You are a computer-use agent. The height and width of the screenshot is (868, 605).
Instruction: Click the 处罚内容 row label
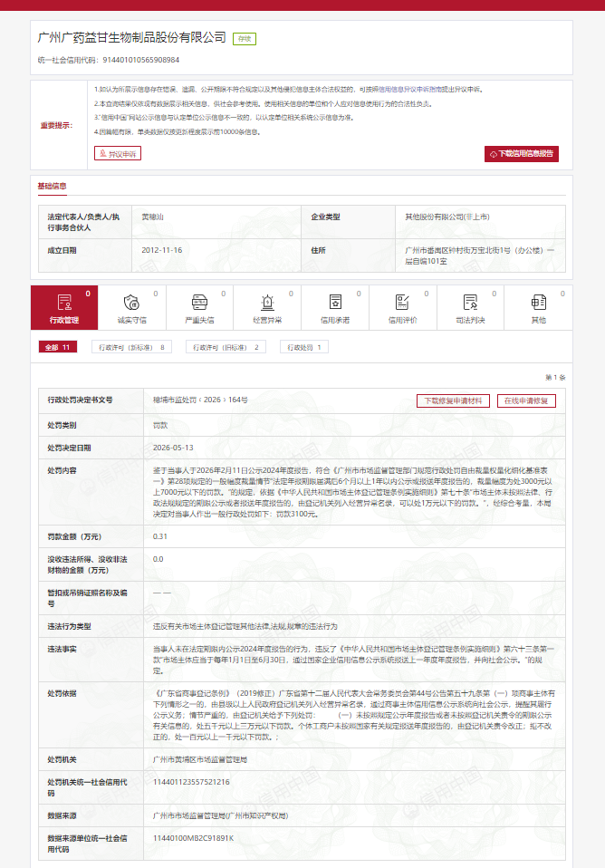(x=62, y=470)
